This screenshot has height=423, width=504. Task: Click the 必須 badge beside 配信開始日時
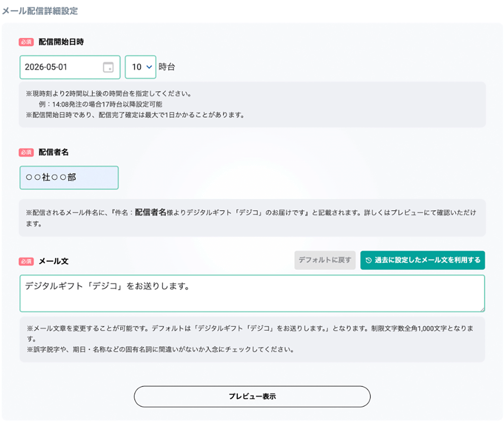(x=26, y=42)
